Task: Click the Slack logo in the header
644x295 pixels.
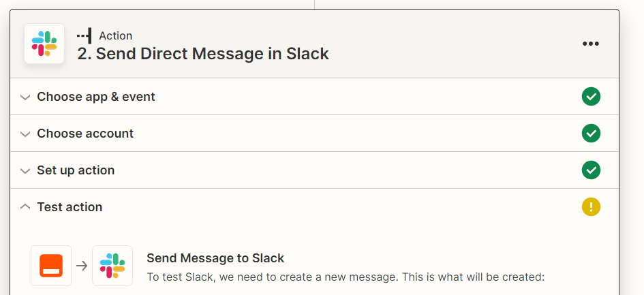Action: (x=44, y=44)
